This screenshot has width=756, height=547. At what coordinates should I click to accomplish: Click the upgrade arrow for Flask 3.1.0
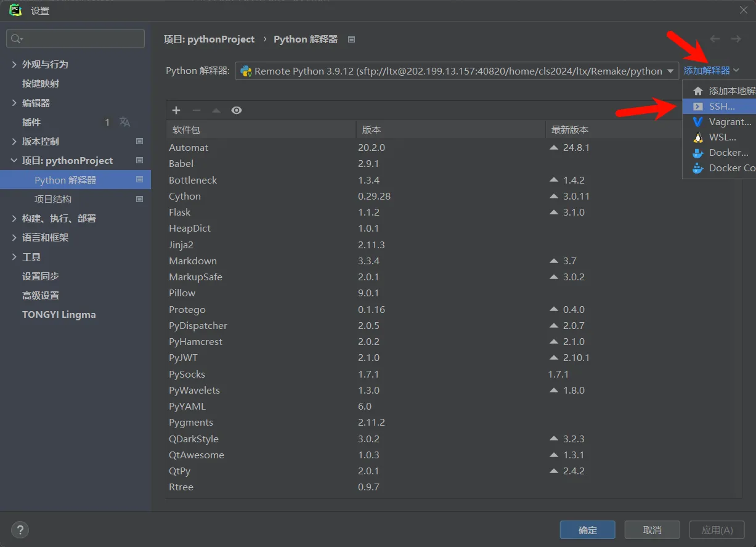554,213
